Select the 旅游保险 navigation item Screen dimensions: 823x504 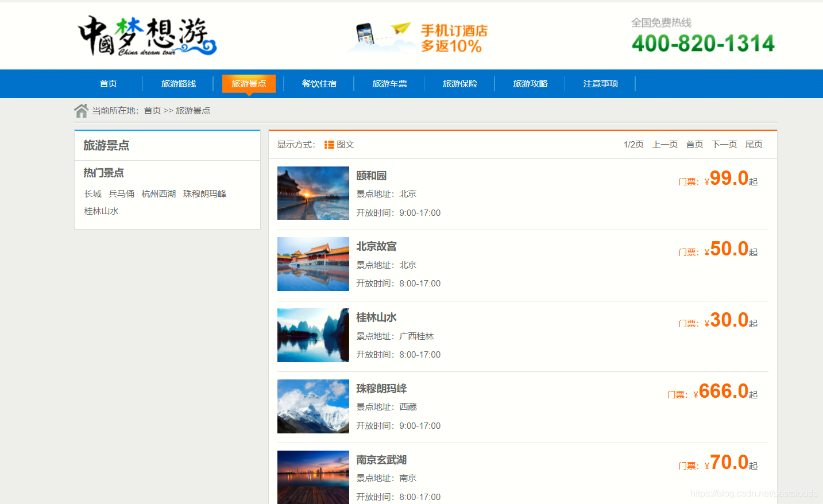[459, 83]
